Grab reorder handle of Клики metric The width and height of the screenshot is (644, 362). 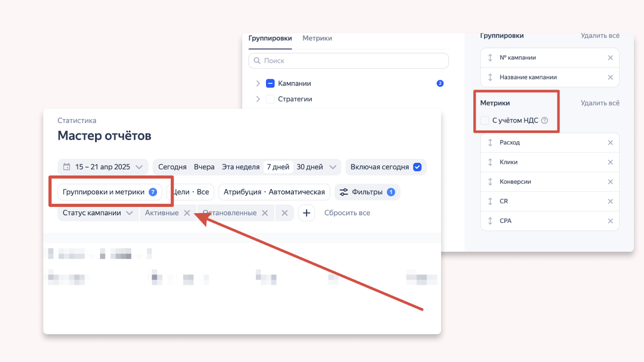490,162
